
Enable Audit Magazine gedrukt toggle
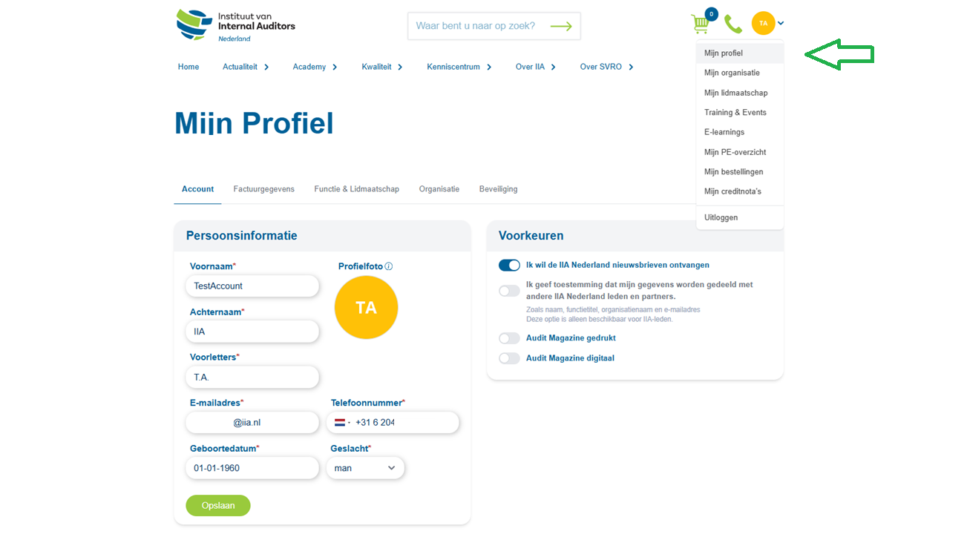[509, 338]
